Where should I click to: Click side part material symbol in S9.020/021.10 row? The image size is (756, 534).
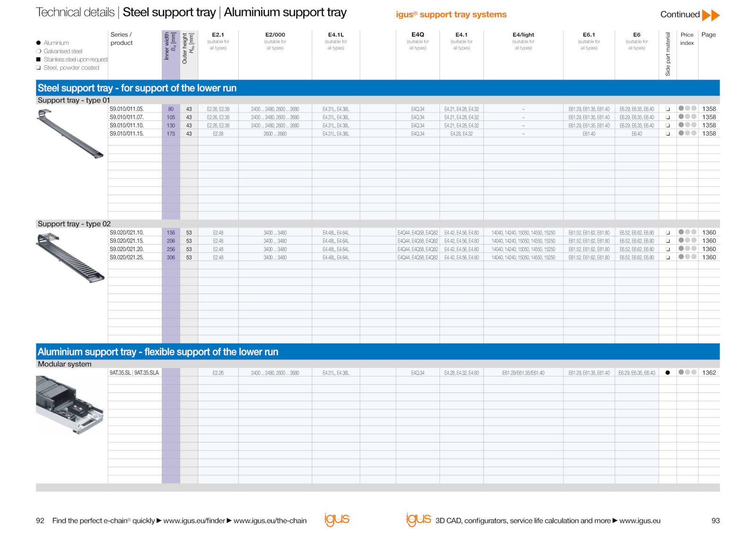(668, 233)
